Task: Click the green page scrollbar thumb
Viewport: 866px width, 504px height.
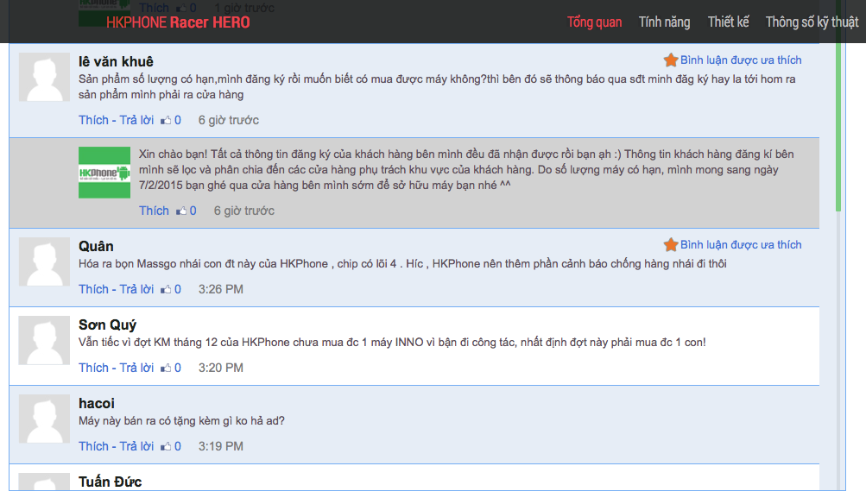Action: click(x=838, y=121)
